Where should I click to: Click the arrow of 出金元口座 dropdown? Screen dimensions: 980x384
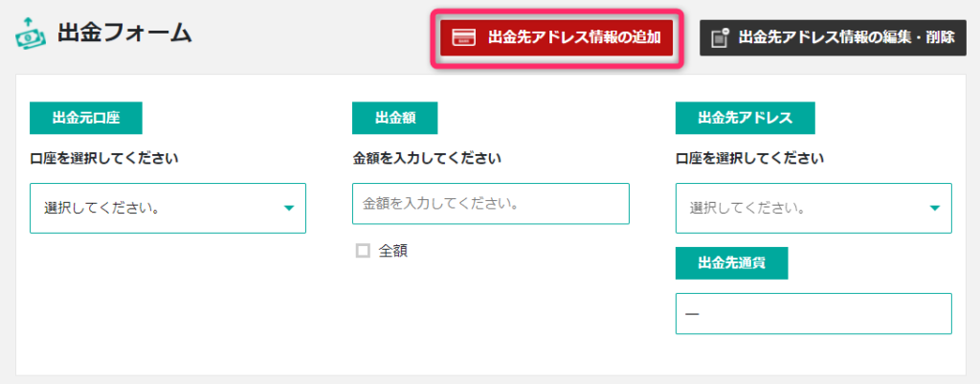[x=289, y=208]
